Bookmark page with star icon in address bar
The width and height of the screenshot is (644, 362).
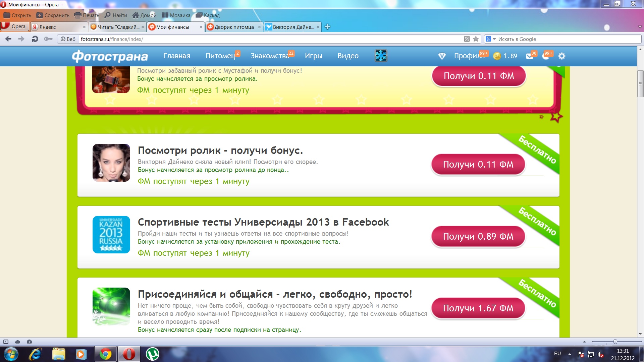coord(476,39)
